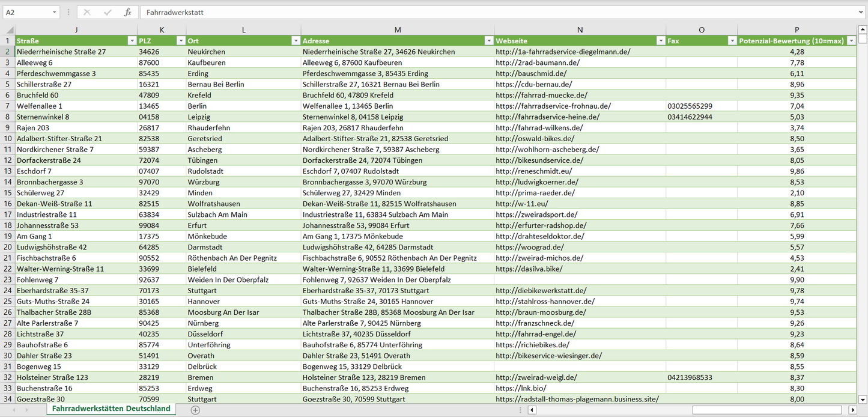Add a new sheet with plus icon
Screen dimensions: 868x417
tap(195, 410)
